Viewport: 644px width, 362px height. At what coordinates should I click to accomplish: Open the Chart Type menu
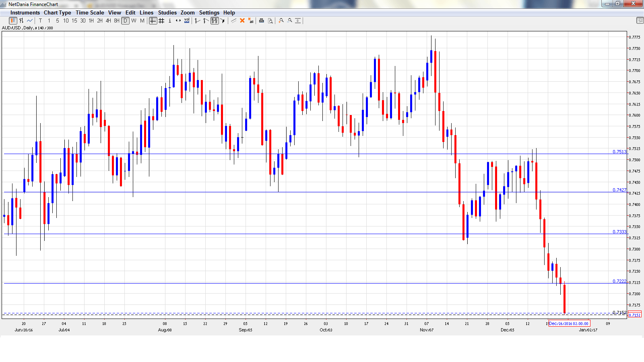[57, 12]
